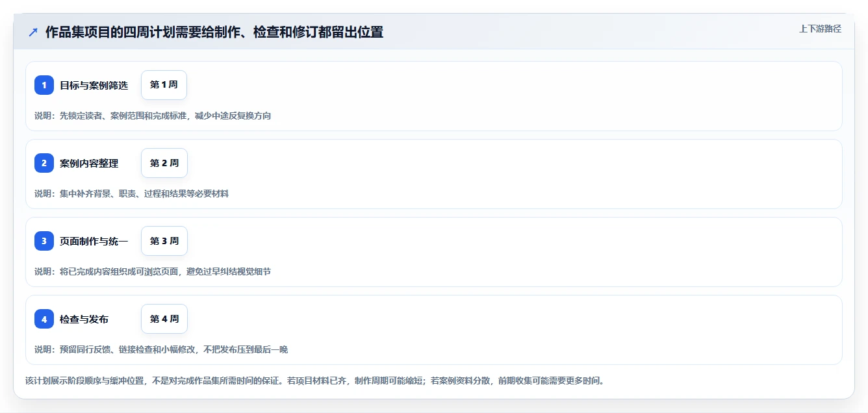Select the 第 3 周 chip

point(164,241)
